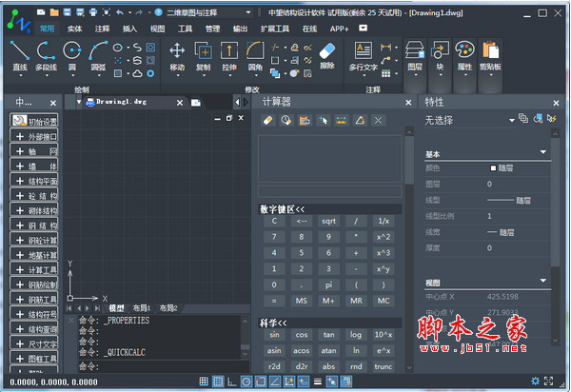Image resolution: width=571 pixels, height=392 pixels.
Task: Toggle polar tracking in status bar
Action: pos(246,382)
